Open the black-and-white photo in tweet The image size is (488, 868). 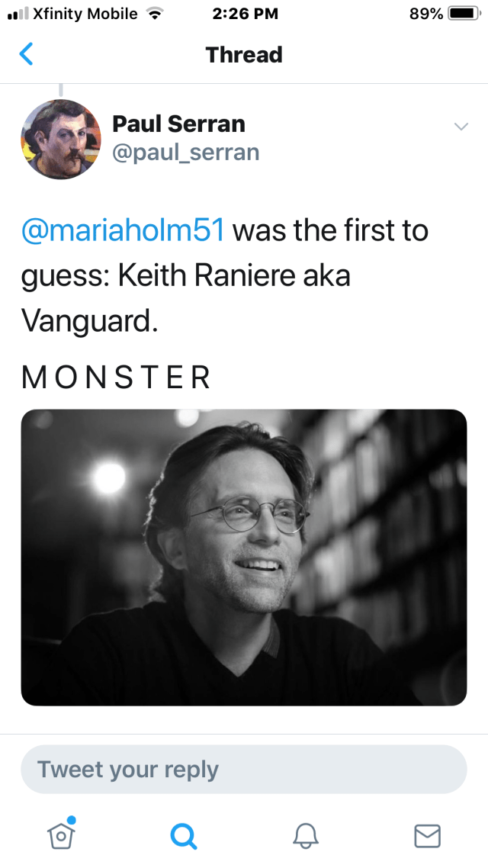[243, 558]
